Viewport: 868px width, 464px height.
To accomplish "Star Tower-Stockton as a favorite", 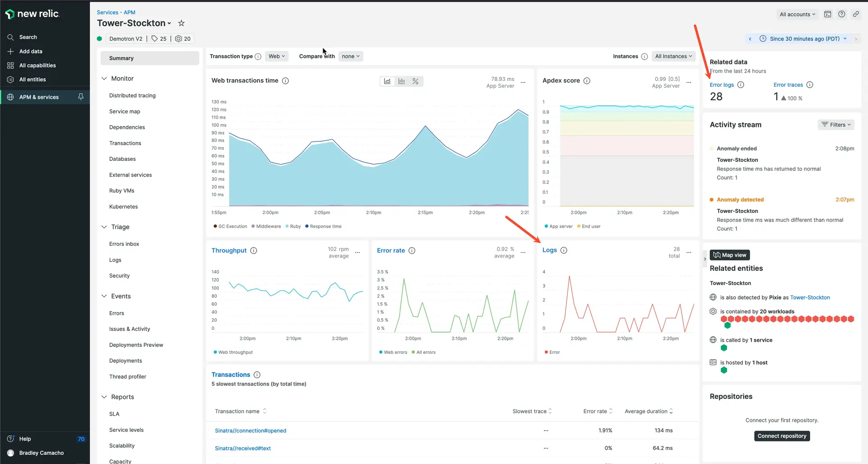I will tap(181, 23).
